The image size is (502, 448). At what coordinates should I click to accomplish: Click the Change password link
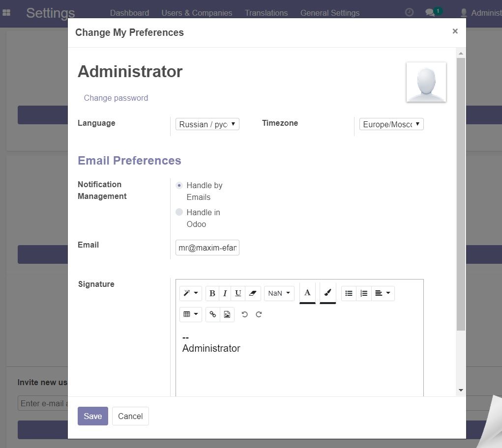tap(116, 98)
